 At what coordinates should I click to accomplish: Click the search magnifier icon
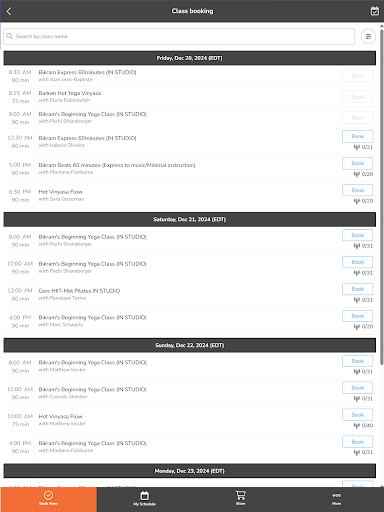[10, 36]
